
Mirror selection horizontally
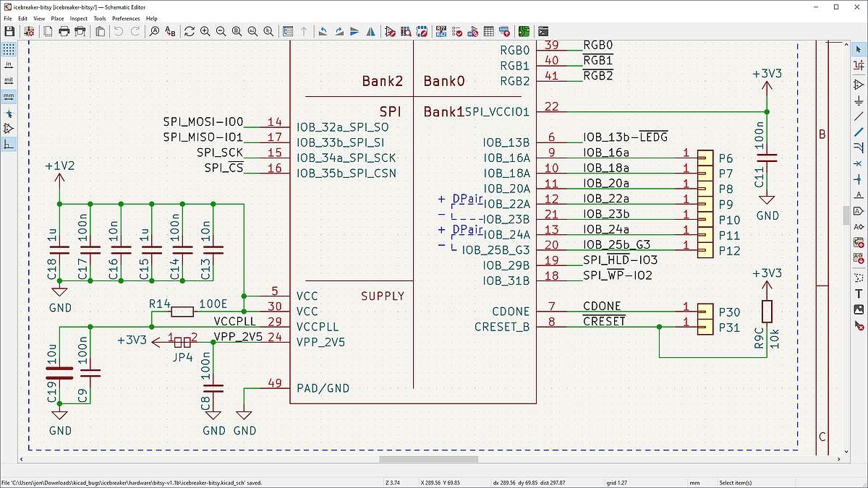pos(370,32)
